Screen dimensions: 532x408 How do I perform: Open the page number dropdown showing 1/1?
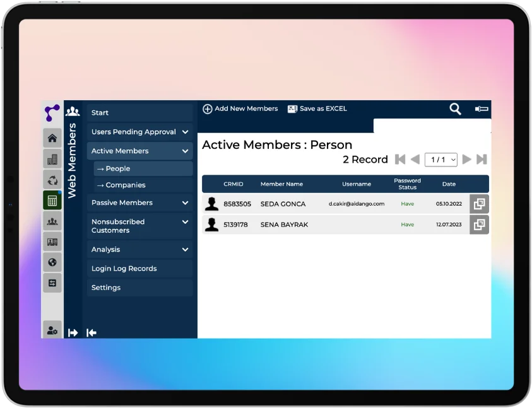point(440,159)
